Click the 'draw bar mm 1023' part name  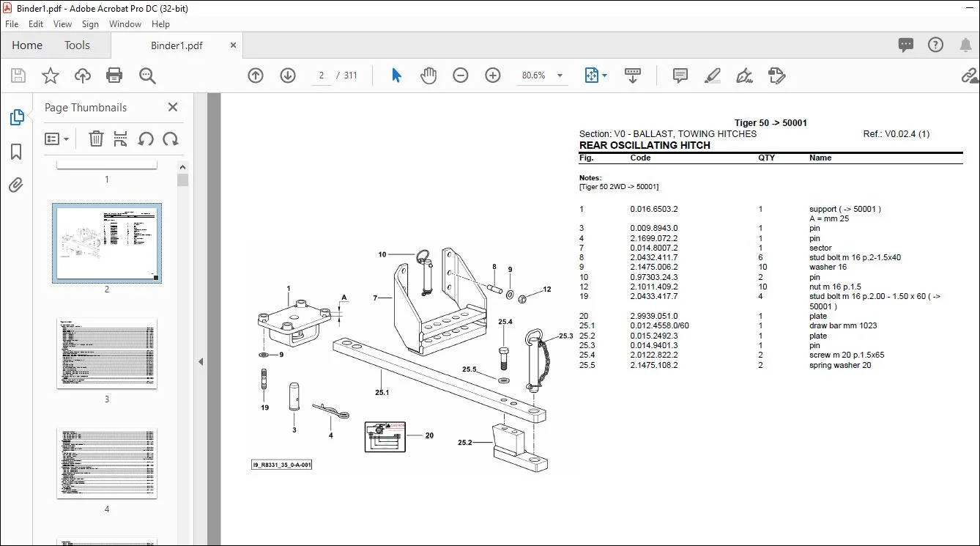pos(843,326)
